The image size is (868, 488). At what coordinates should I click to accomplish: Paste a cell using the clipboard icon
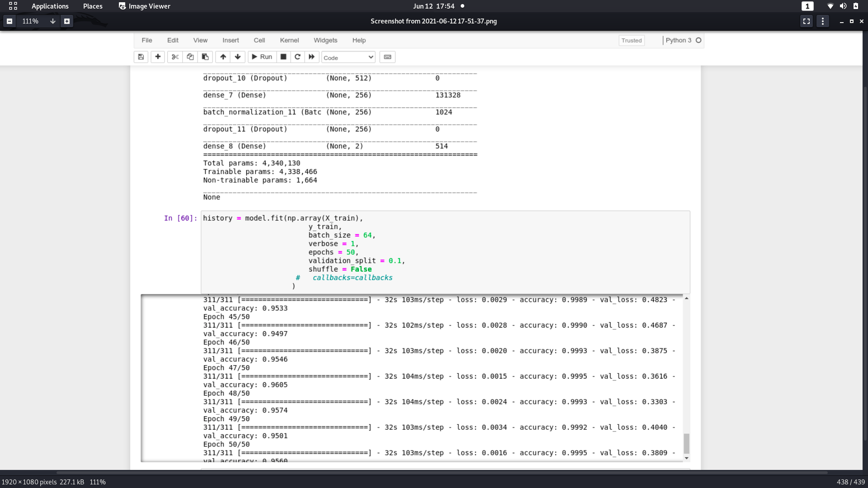coord(205,57)
